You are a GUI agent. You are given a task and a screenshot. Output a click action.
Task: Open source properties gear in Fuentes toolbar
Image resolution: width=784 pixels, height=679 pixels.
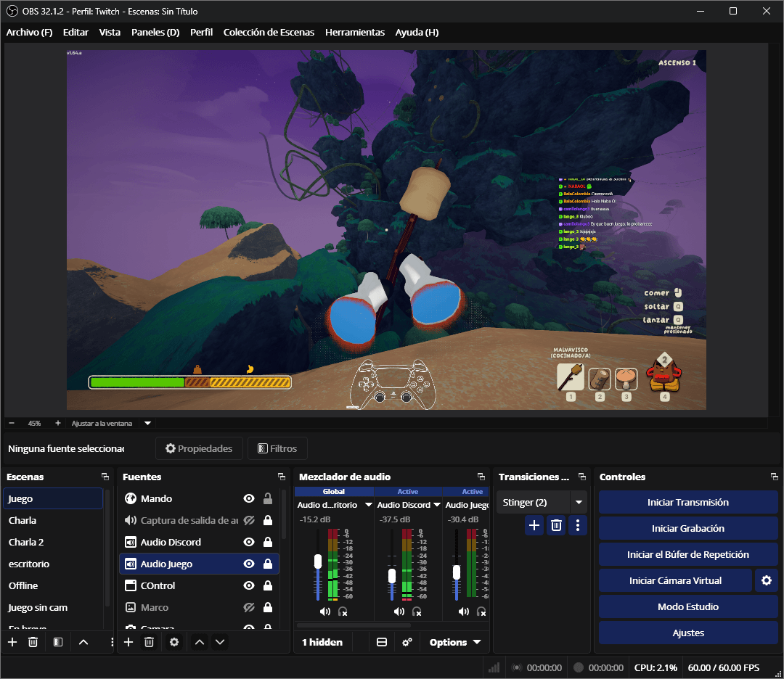pyautogui.click(x=174, y=642)
